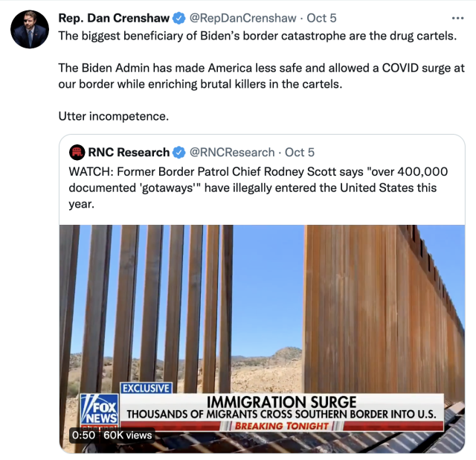Open the three-dot more options menu
476x460 pixels.
click(457, 18)
